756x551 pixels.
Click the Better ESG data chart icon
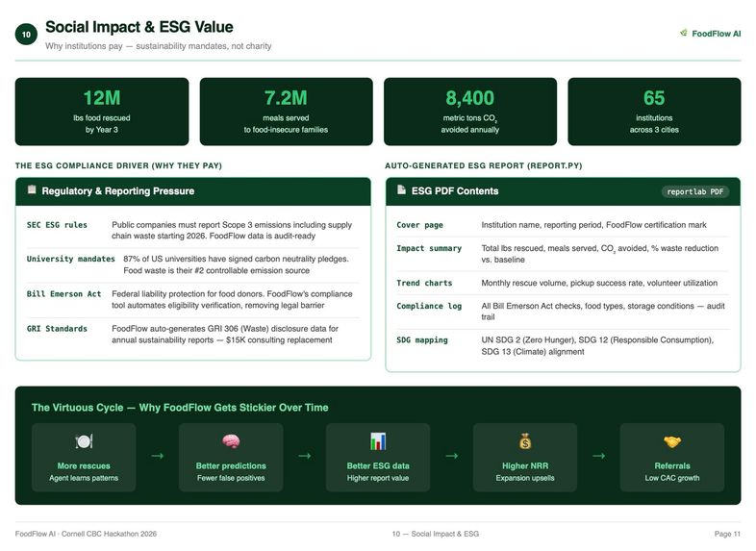(378, 440)
